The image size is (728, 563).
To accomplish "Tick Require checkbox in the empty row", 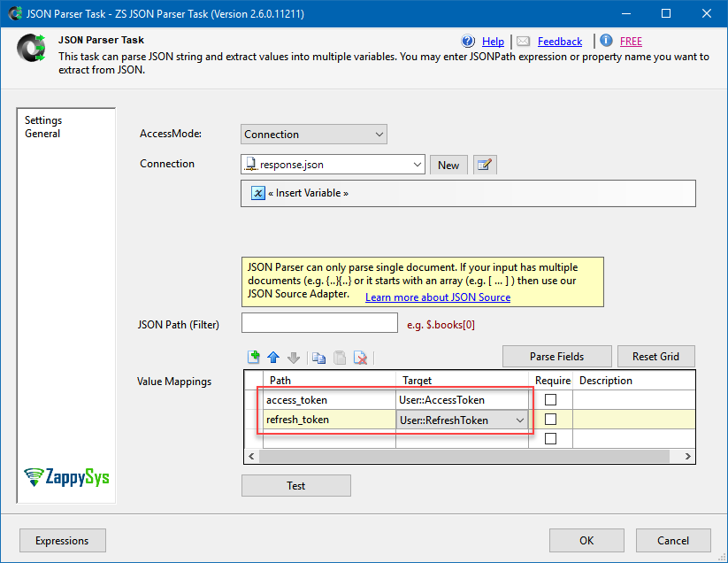I will click(550, 438).
